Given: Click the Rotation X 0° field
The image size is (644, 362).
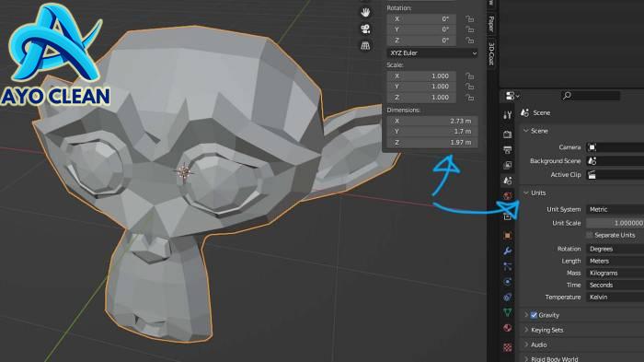Looking at the screenshot, I should [x=421, y=19].
